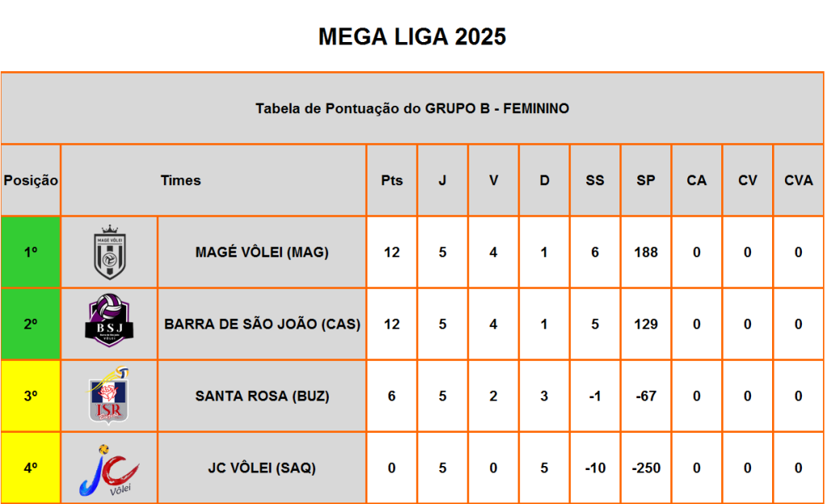The width and height of the screenshot is (827, 504).
Task: Select the yellow 4º position cell
Action: [31, 468]
